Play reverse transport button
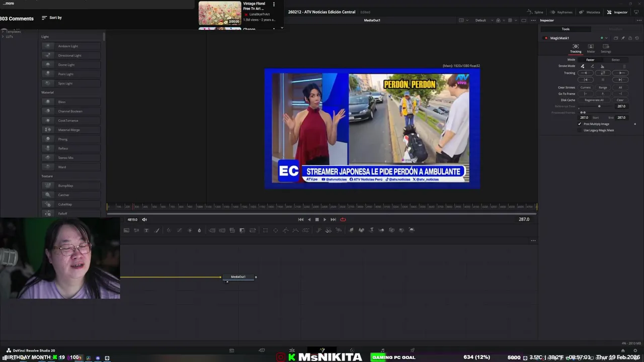 [x=309, y=219]
